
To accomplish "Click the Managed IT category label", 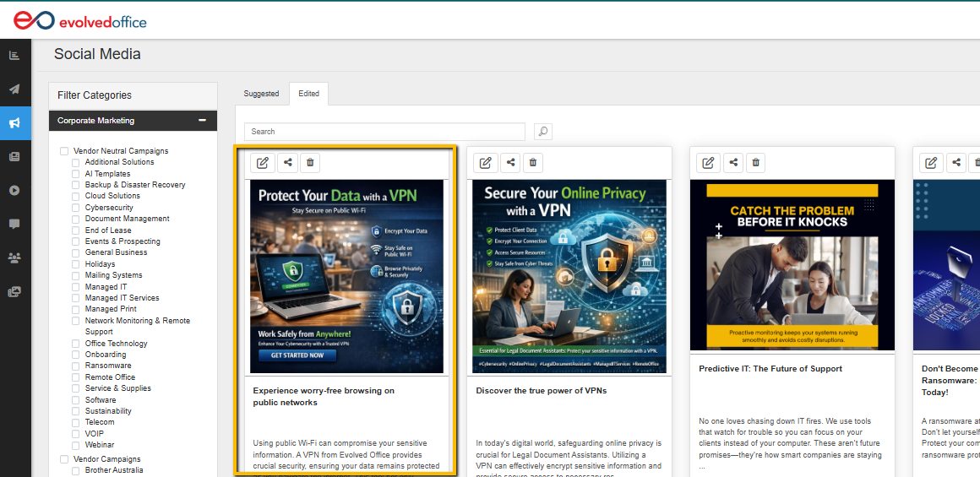I will click(x=106, y=287).
